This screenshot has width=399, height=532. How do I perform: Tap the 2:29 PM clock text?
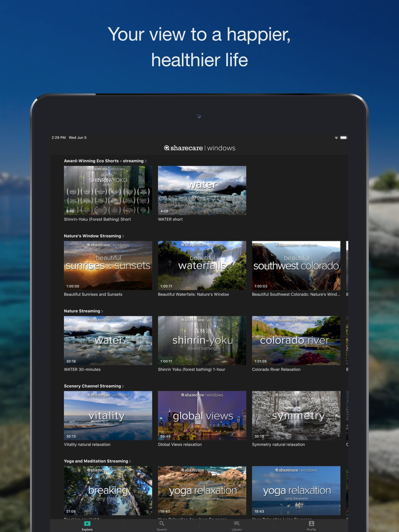(x=59, y=138)
